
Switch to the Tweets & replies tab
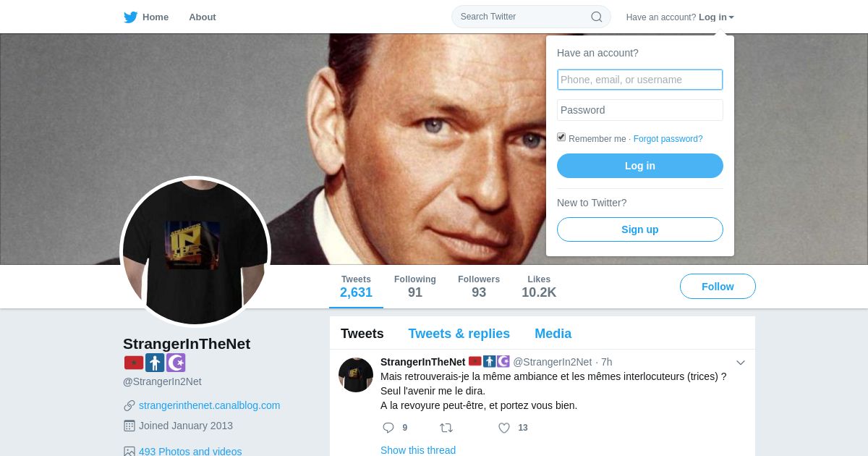(x=459, y=334)
